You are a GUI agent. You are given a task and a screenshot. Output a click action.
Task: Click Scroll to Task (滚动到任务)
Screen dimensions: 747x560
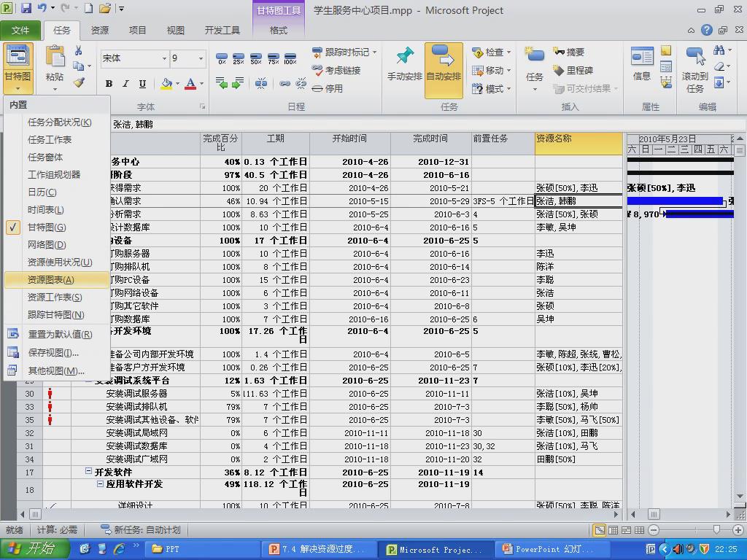point(694,69)
